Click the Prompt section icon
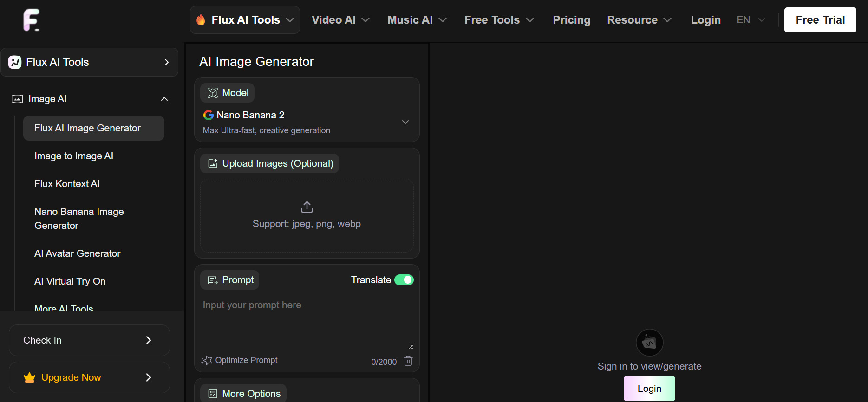This screenshot has width=868, height=402. coord(213,280)
